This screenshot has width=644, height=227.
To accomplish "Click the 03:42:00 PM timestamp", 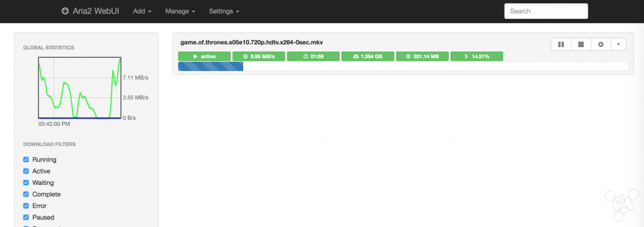I will coord(54,123).
